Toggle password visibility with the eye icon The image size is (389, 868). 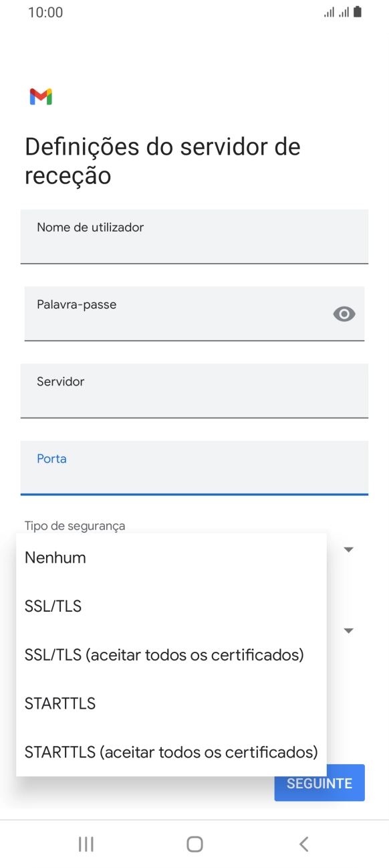click(x=344, y=313)
